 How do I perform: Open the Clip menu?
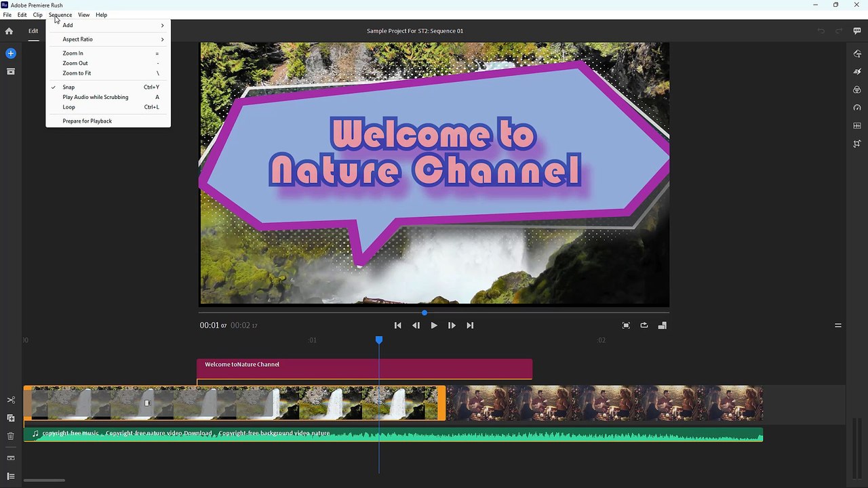pos(37,15)
